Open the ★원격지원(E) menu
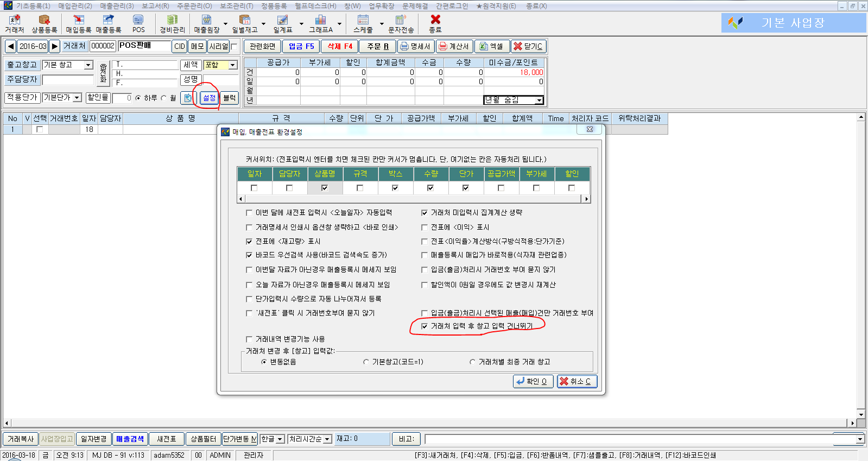The width and height of the screenshot is (868, 461). point(497,6)
